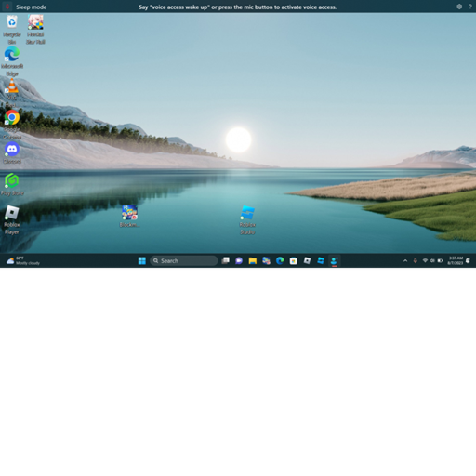Open network, volume and battery quick settings
This screenshot has height=476, width=476.
[x=432, y=260]
